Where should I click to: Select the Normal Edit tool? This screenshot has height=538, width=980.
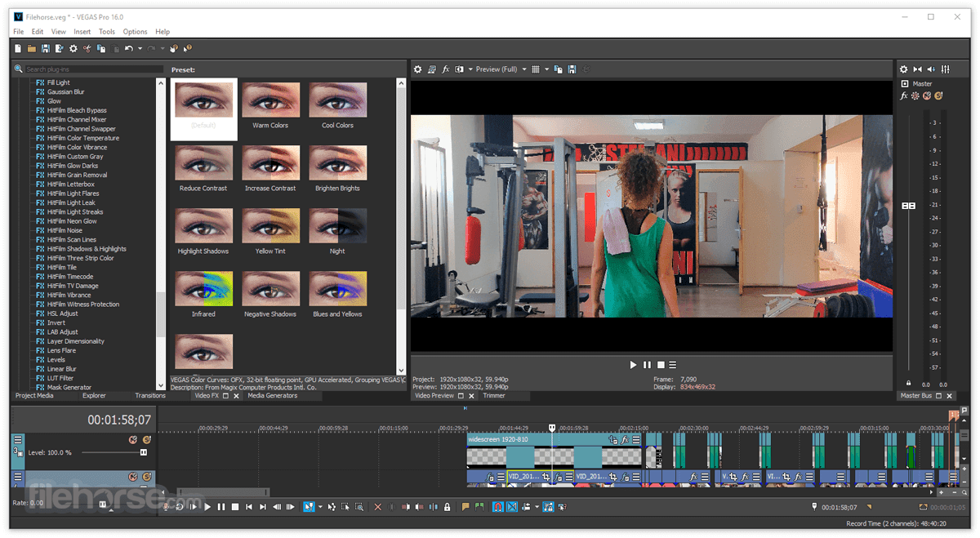pos(309,507)
